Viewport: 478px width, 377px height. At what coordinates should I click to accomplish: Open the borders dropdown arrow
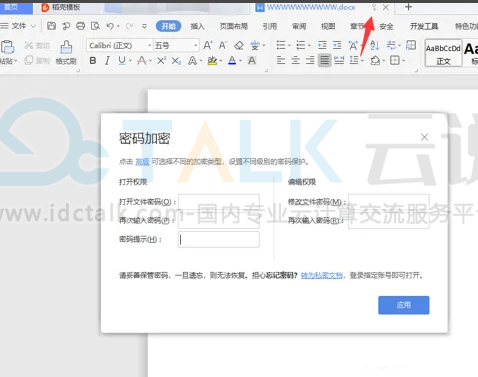pyautogui.click(x=403, y=61)
